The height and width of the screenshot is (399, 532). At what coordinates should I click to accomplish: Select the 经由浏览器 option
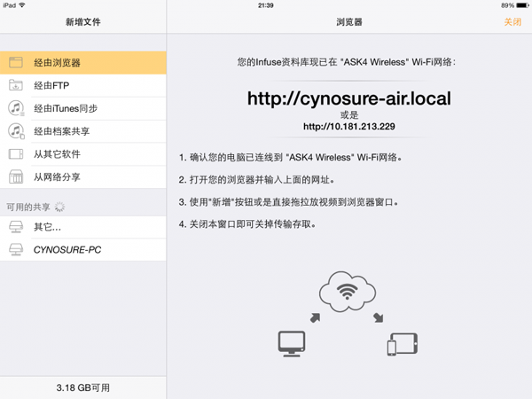83,63
